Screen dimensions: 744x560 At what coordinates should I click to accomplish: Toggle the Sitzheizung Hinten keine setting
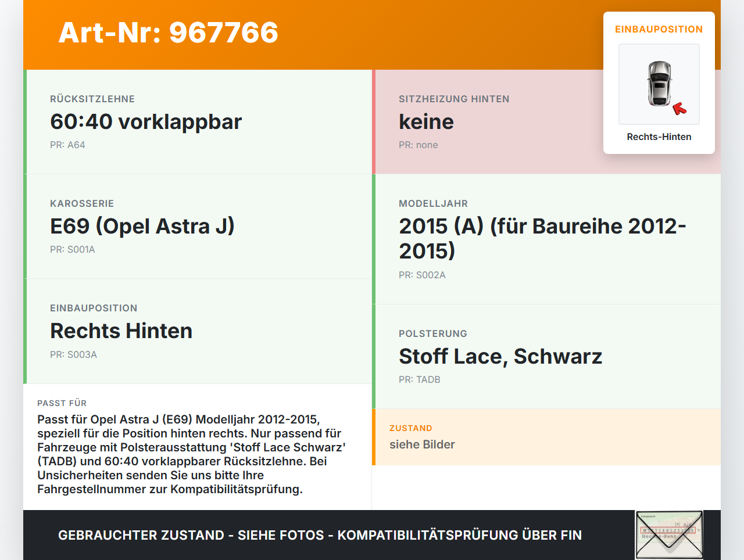coord(426,122)
